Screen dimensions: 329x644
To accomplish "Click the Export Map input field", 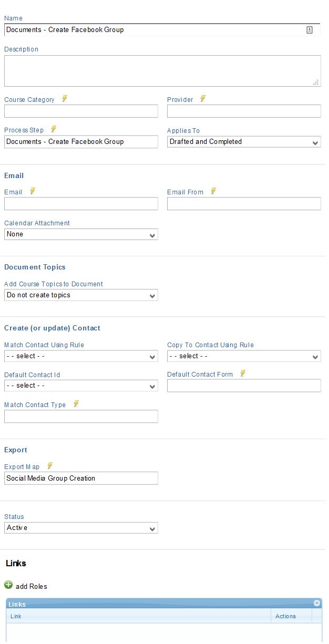I will [81, 478].
